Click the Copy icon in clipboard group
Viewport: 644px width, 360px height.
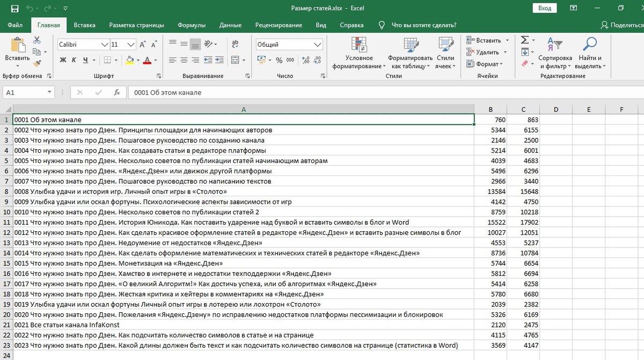pyautogui.click(x=37, y=52)
